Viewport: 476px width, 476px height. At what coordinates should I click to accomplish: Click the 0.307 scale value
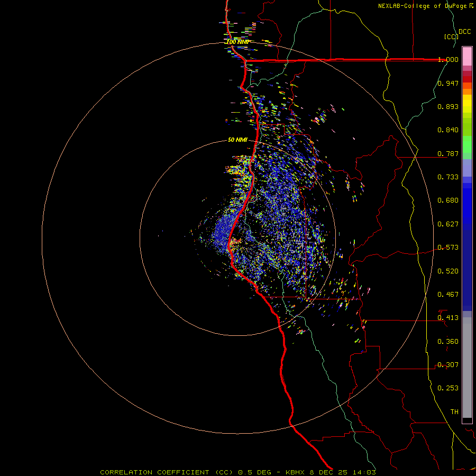[448, 365]
